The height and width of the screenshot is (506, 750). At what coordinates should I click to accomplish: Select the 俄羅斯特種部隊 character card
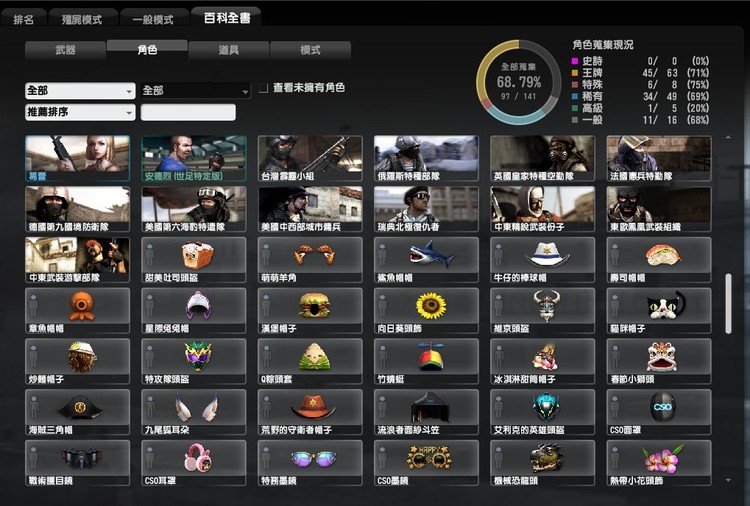pyautogui.click(x=426, y=158)
